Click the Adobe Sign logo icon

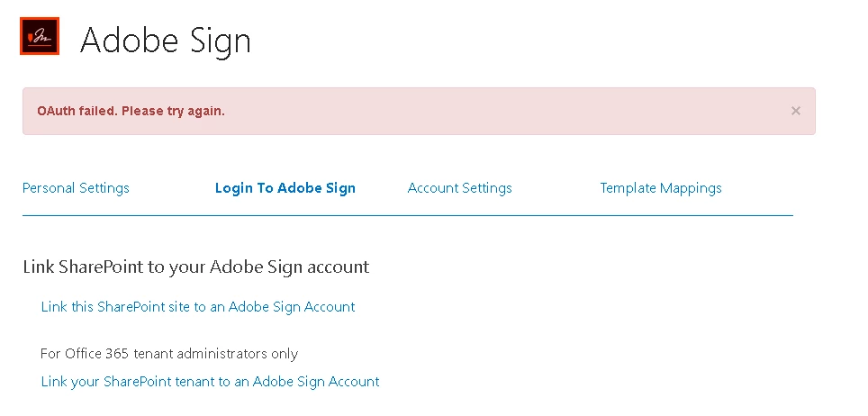tap(40, 36)
